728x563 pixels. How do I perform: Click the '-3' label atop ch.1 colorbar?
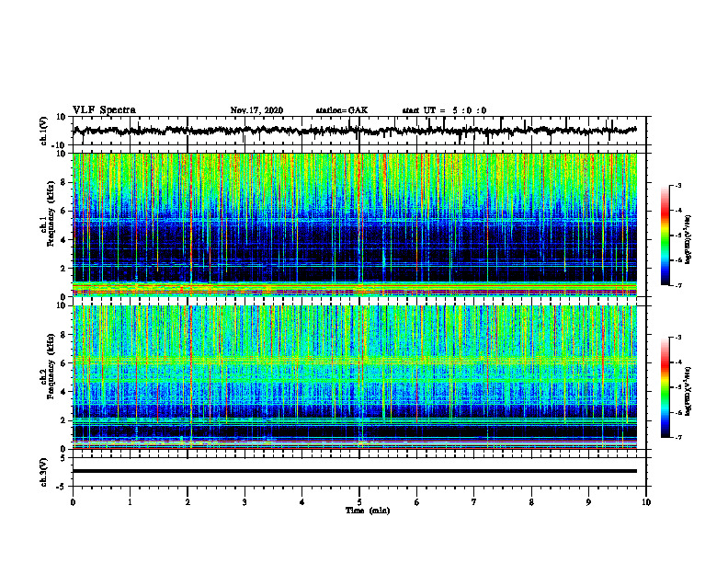click(x=677, y=186)
